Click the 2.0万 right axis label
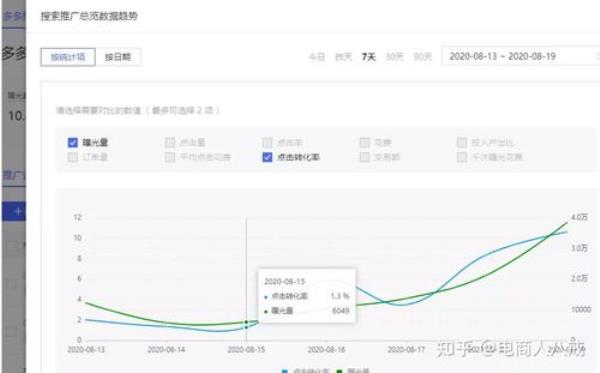This screenshot has height=373, width=600. point(579,279)
